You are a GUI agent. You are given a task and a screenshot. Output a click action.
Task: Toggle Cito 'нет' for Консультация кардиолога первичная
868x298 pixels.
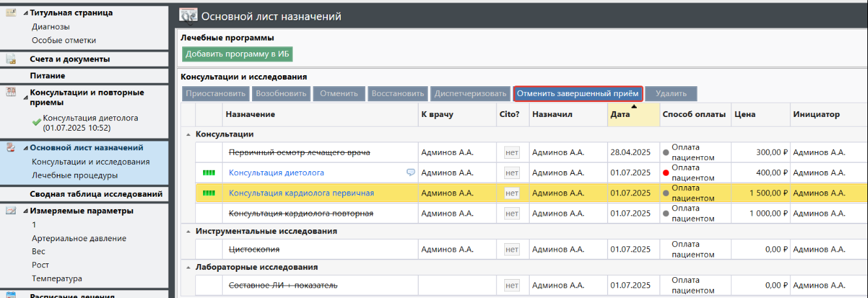tap(511, 193)
